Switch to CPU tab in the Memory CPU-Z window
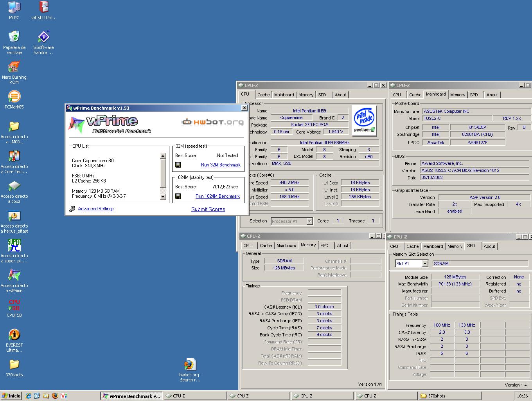Image resolution: width=532 pixels, height=401 pixels. 248,246
